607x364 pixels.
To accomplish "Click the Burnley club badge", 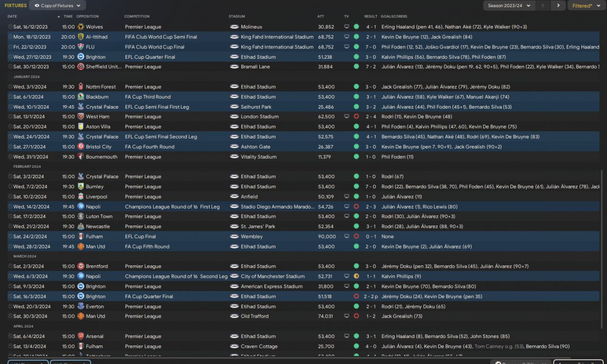I will click(81, 187).
